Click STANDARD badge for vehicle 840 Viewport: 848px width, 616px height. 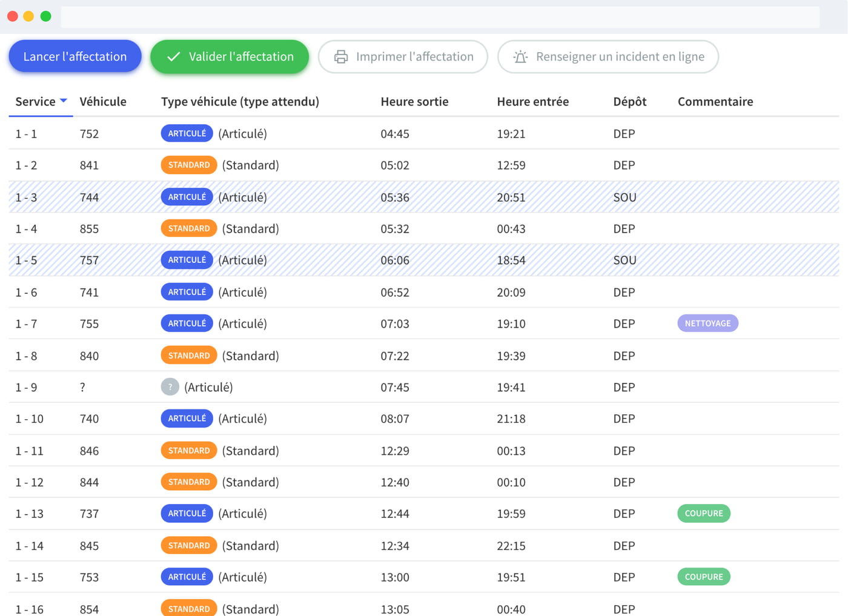(x=189, y=356)
